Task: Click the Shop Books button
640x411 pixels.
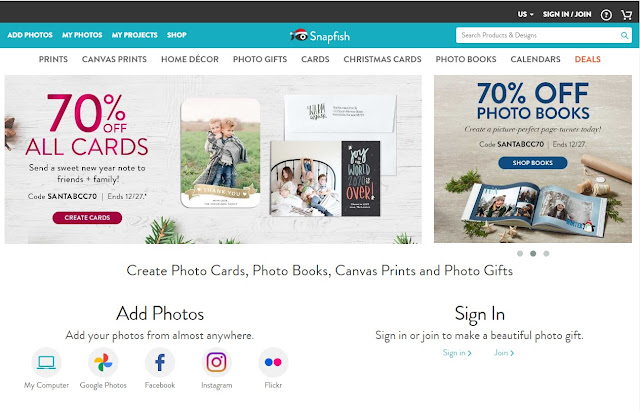Action: tap(533, 163)
